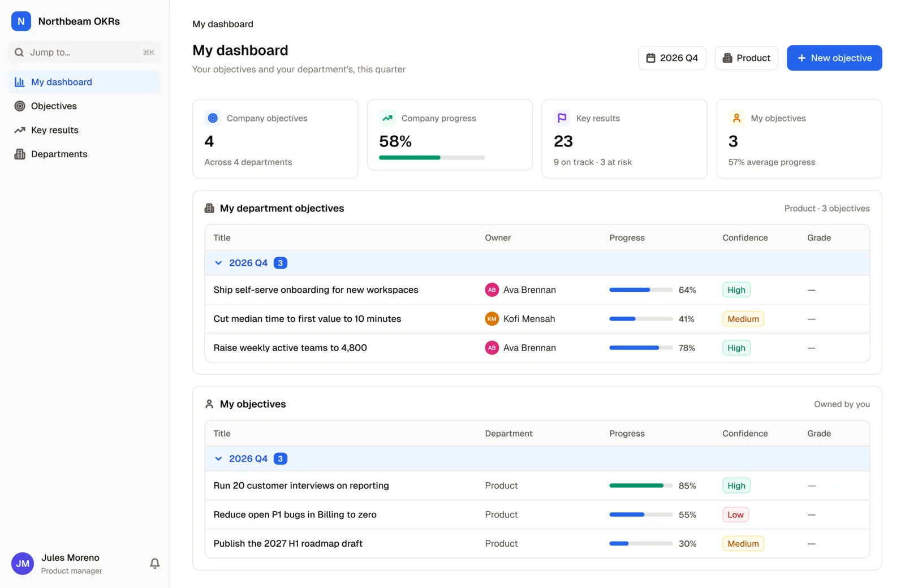Go to My dashboard in sidebar
This screenshot has width=905, height=588.
tap(85, 82)
